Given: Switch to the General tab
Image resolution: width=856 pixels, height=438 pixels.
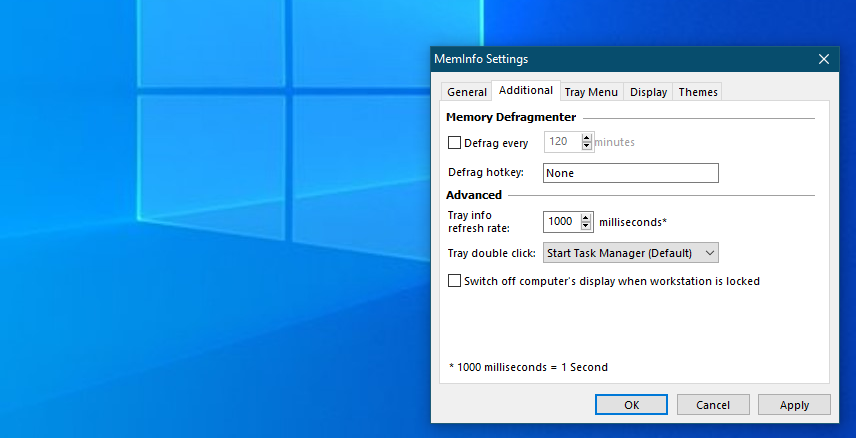Looking at the screenshot, I should [x=467, y=92].
